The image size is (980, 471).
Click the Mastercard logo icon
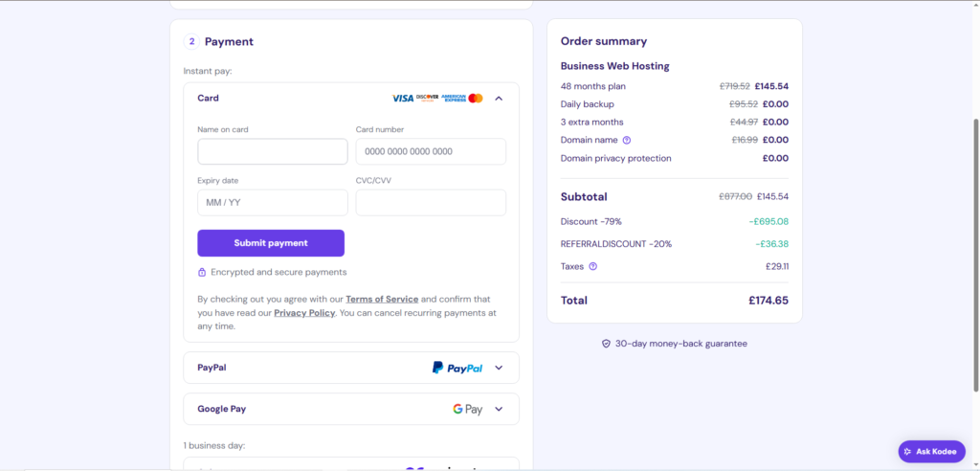(476, 99)
